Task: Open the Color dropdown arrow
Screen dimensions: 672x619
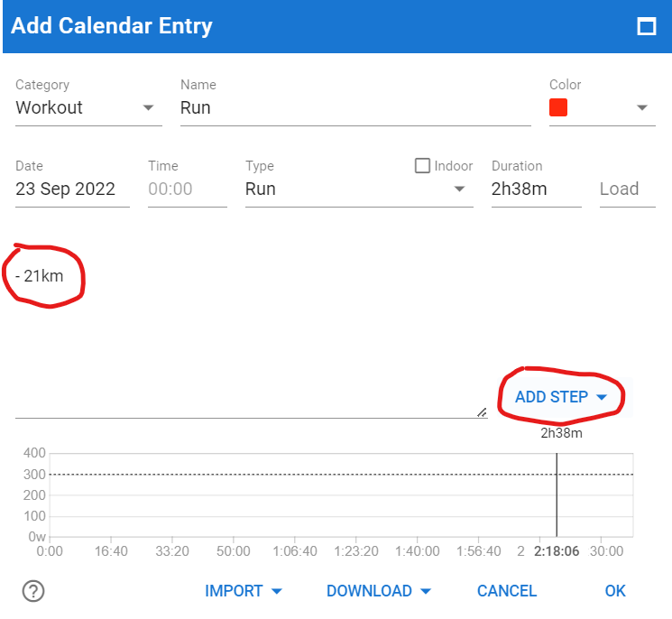Action: point(641,107)
